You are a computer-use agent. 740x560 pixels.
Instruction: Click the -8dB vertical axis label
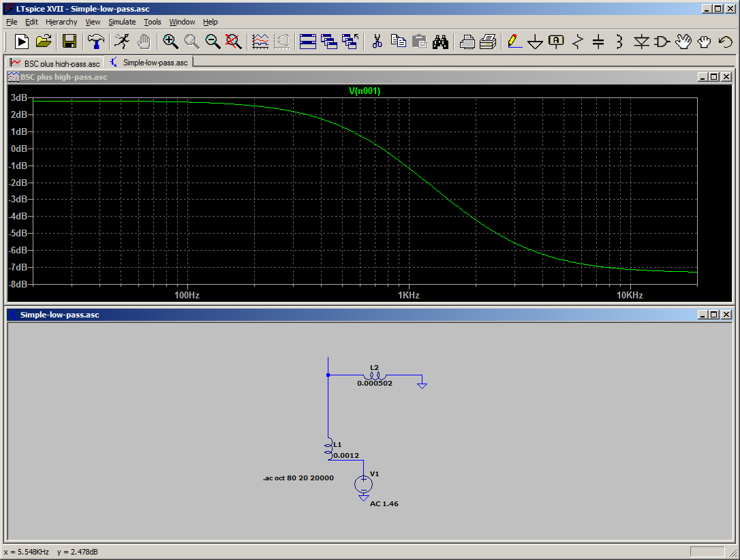(18, 284)
